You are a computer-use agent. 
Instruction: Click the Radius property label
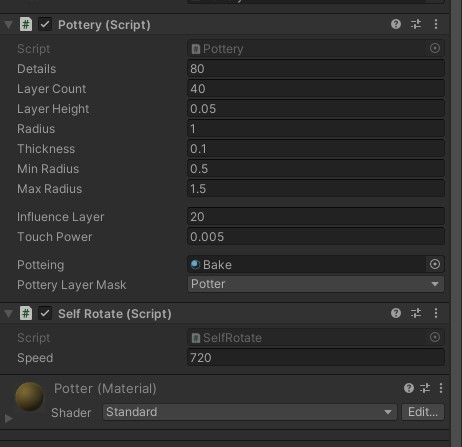click(x=36, y=129)
